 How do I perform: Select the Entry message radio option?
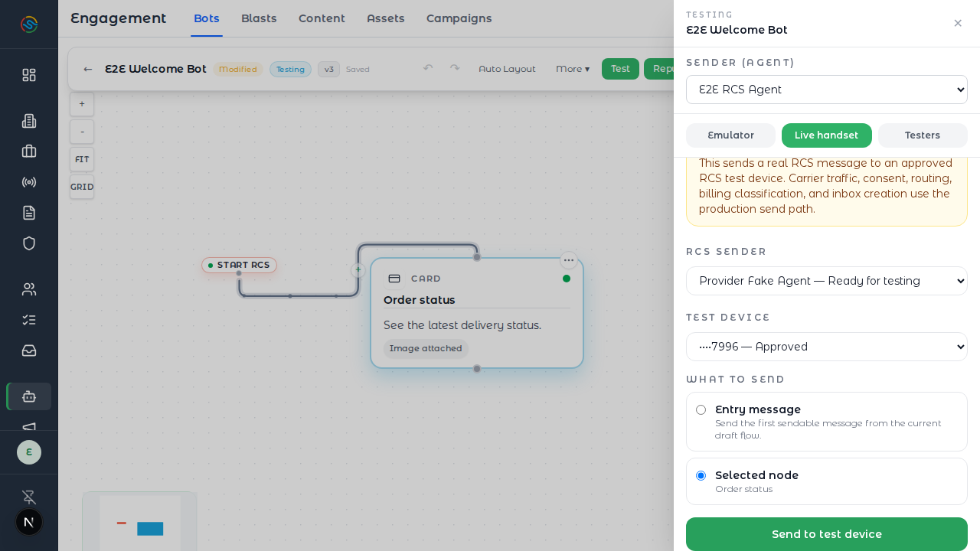701,410
